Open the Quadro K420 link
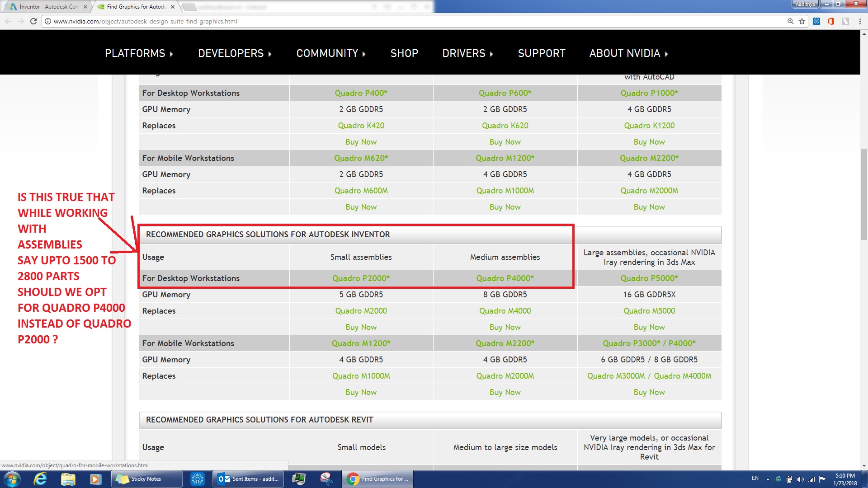 pyautogui.click(x=361, y=126)
